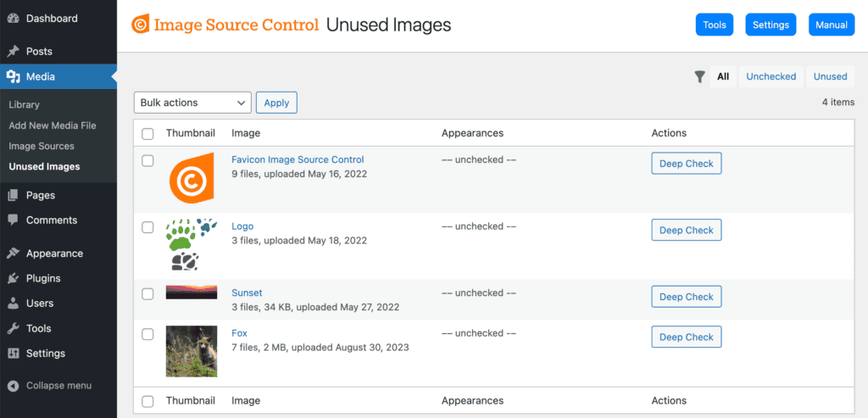Switch to the Unused filter tab
The width and height of the screenshot is (868, 418).
[x=831, y=77]
